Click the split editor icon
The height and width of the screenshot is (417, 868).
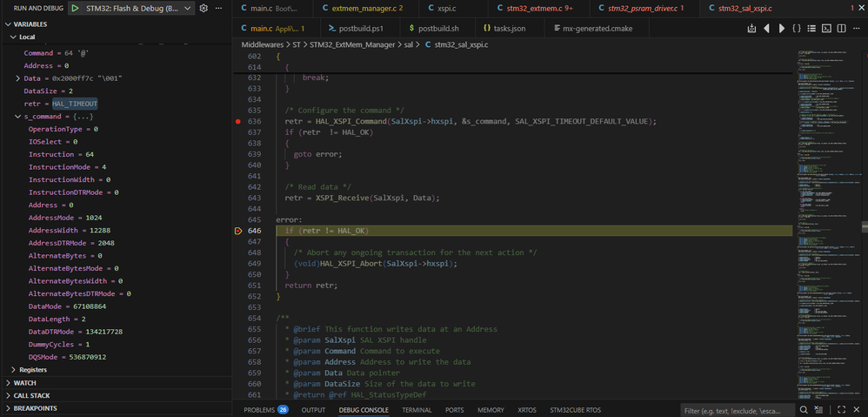coord(839,29)
